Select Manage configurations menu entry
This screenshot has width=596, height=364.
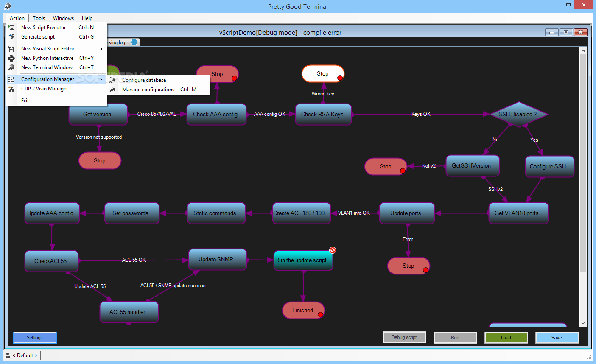(159, 90)
